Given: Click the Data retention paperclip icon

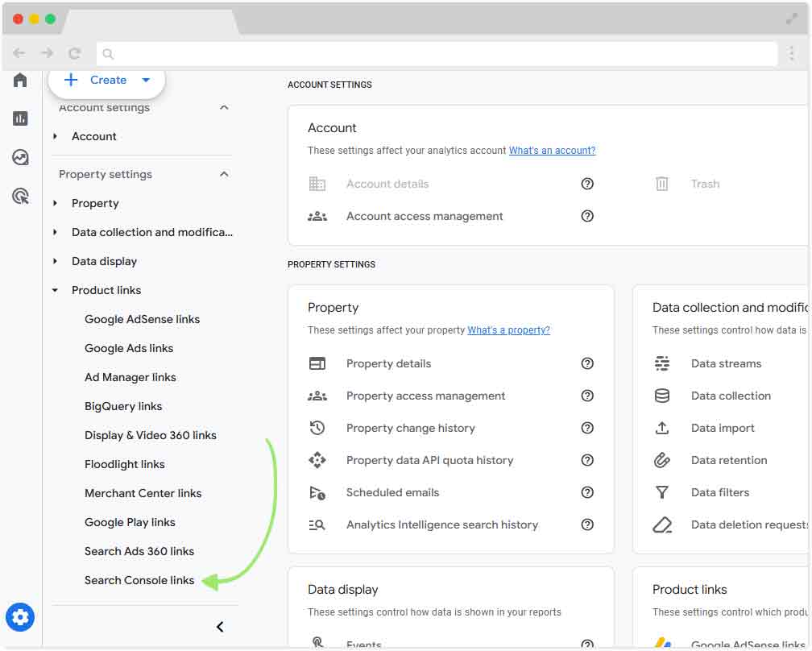Looking at the screenshot, I should (x=662, y=460).
